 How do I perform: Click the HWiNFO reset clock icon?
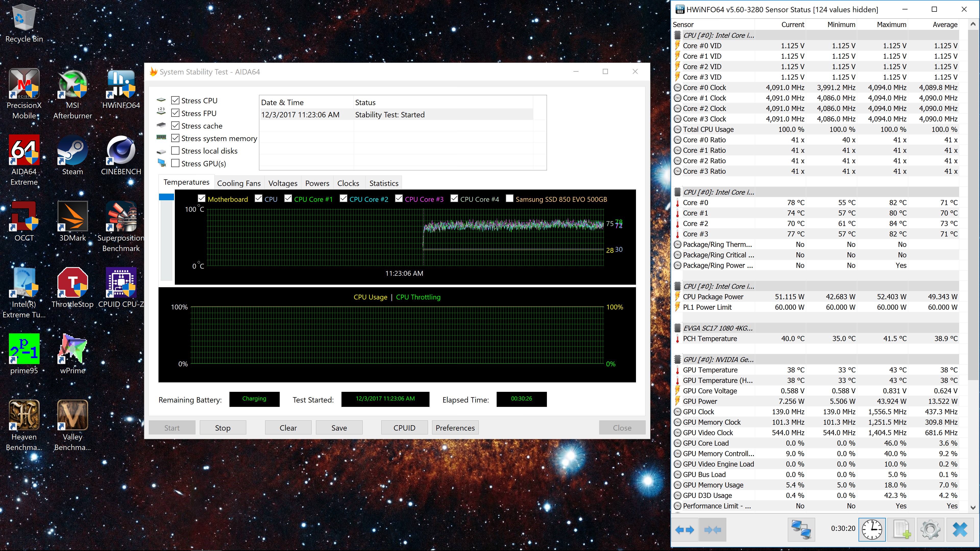click(x=872, y=529)
